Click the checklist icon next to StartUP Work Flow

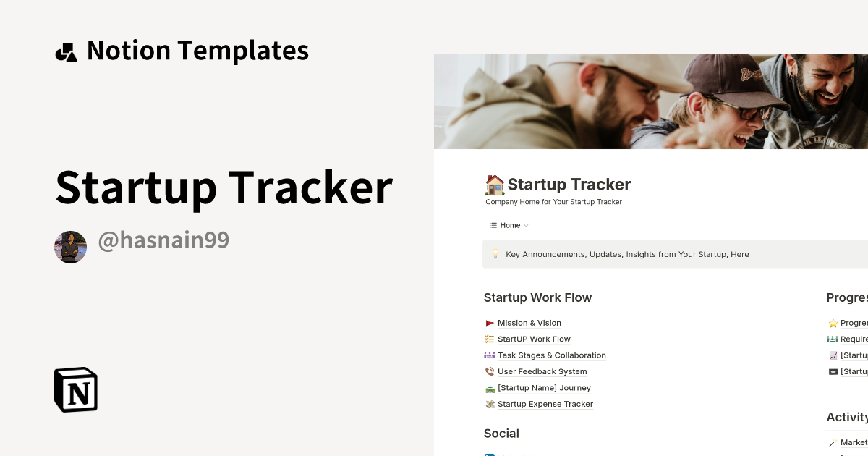point(490,339)
